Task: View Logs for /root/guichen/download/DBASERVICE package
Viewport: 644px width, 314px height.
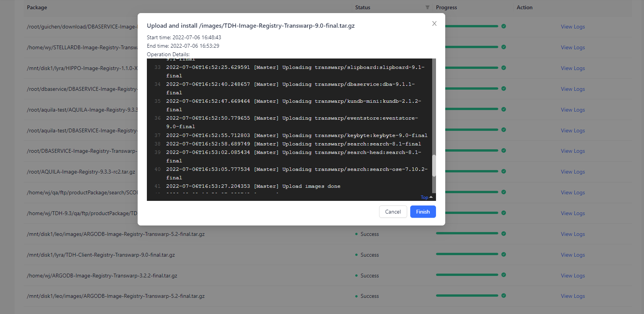Action: pyautogui.click(x=572, y=27)
